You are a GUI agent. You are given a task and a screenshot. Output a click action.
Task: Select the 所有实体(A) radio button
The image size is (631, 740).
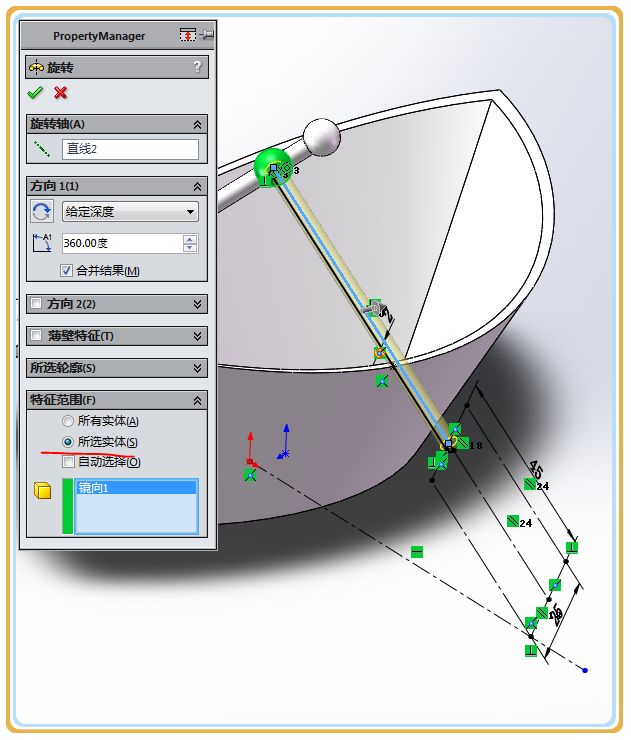click(68, 420)
